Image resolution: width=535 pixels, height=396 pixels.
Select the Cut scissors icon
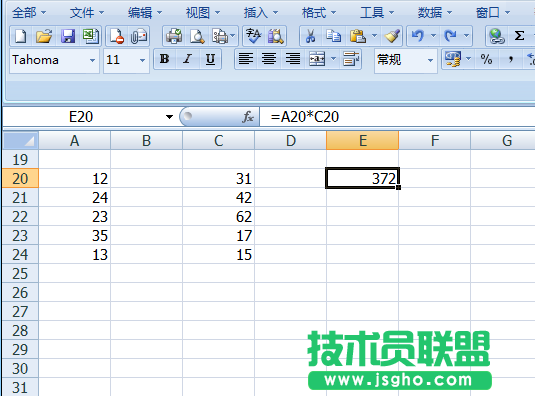(x=310, y=36)
